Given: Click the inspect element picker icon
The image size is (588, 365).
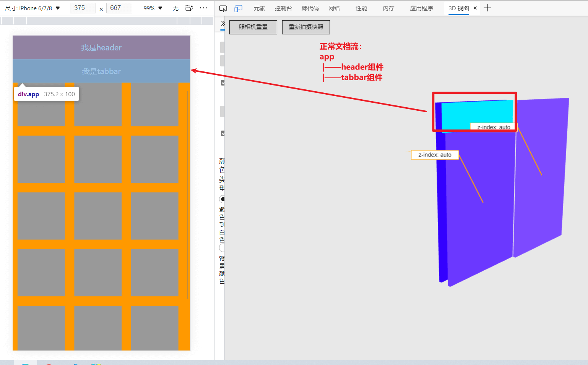Looking at the screenshot, I should point(223,8).
